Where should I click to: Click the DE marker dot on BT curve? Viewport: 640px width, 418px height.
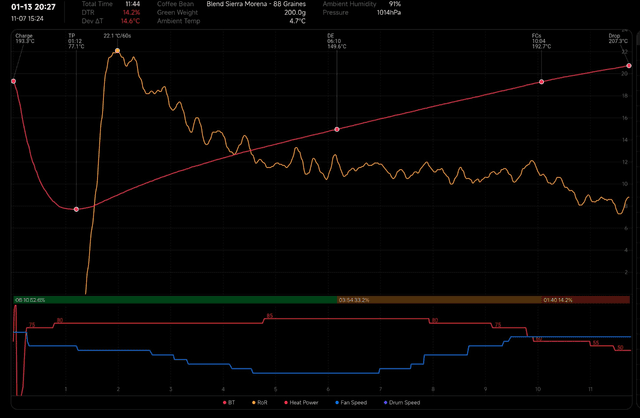point(337,129)
